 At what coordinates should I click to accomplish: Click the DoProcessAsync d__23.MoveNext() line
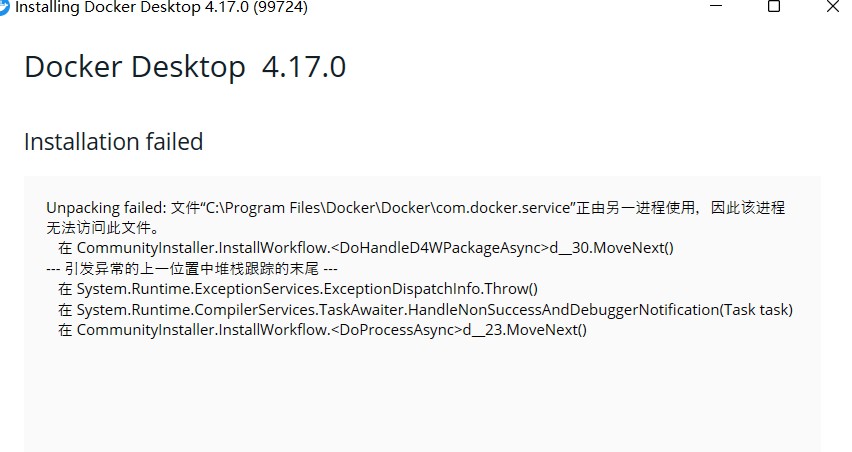point(322,330)
